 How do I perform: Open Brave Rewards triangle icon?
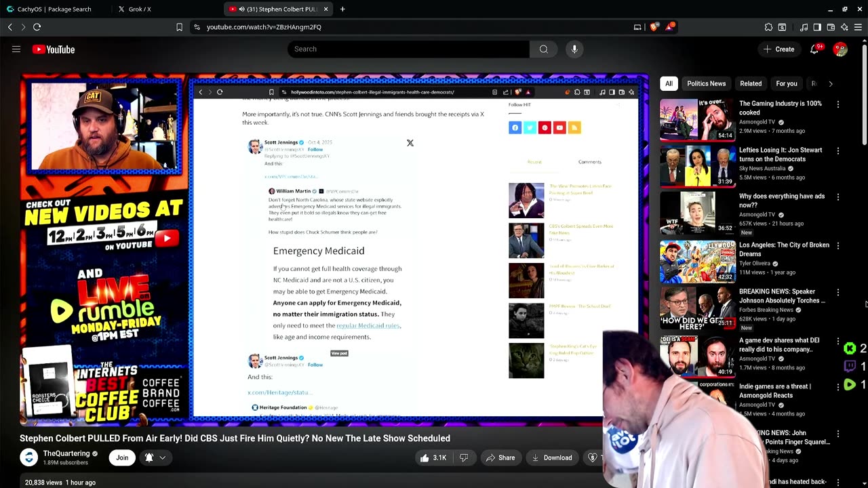click(669, 27)
